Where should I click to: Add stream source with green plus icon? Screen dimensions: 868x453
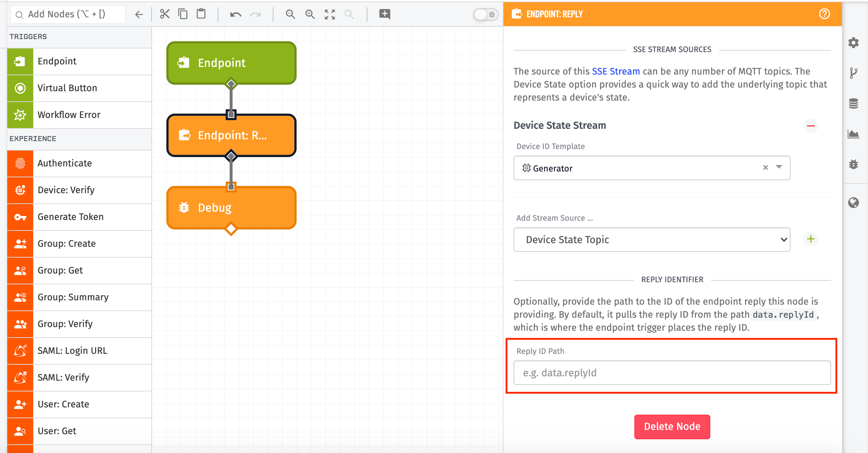coord(811,239)
